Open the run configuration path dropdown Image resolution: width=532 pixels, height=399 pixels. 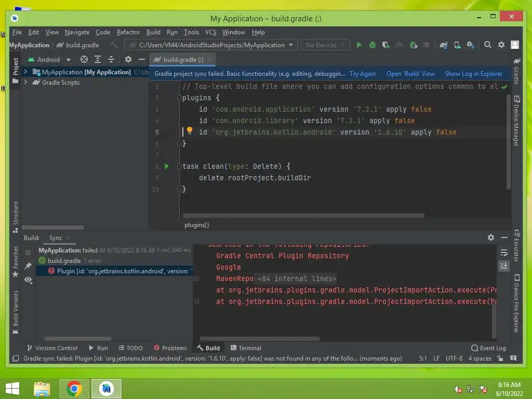[x=211, y=45]
